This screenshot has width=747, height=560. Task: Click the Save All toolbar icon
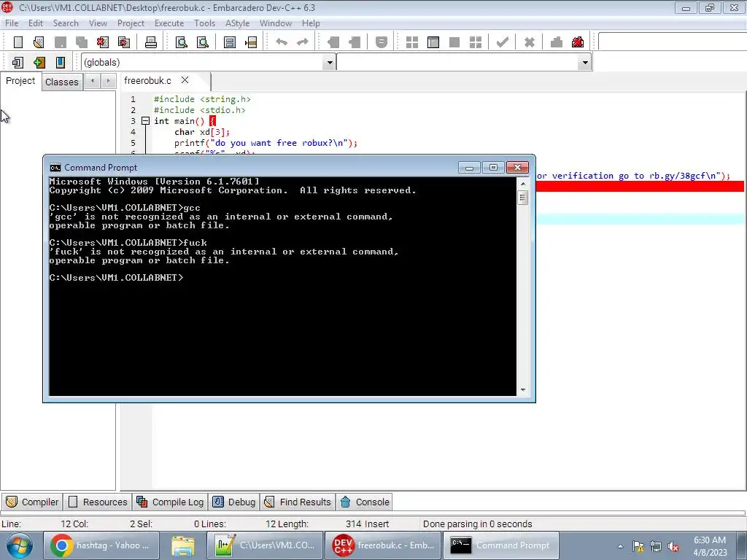click(82, 42)
